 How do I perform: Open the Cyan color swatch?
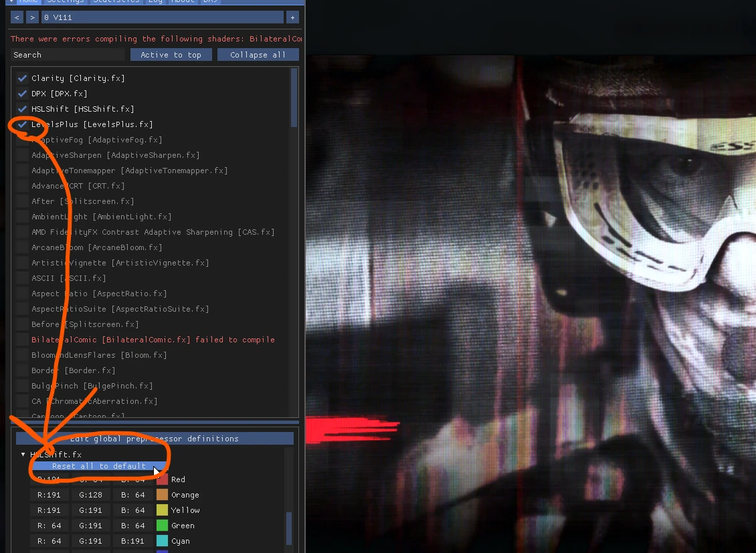[162, 541]
